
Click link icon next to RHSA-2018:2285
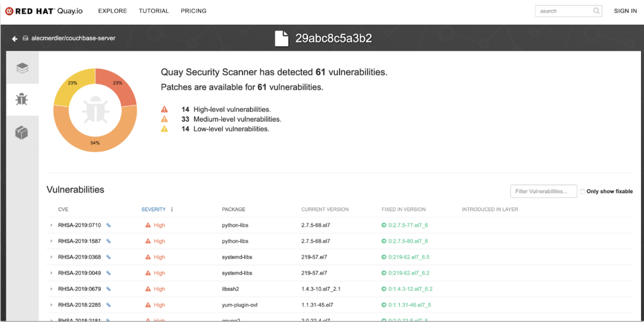[108, 305]
